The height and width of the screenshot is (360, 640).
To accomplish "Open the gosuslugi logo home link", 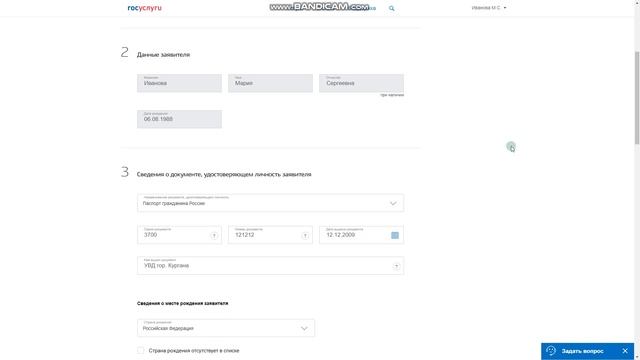I will (x=144, y=8).
